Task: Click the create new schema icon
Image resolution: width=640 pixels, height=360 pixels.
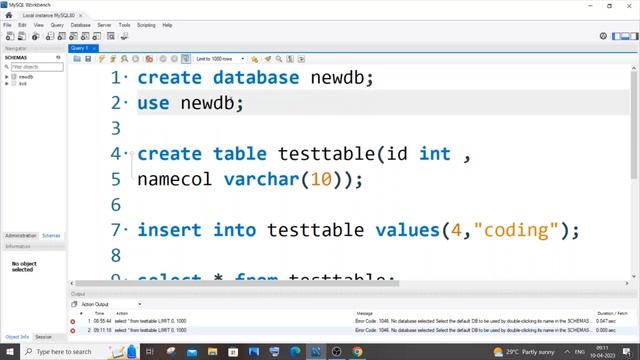Action: tap(50, 36)
